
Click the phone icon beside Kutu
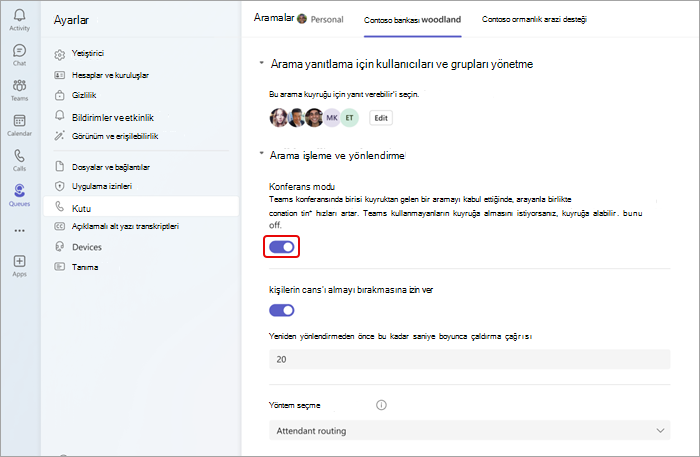[x=59, y=206]
